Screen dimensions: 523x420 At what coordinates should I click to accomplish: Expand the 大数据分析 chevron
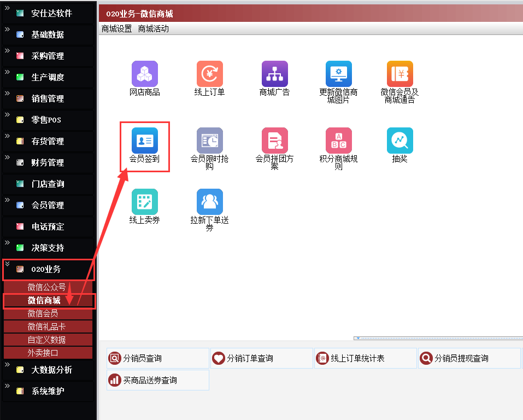(x=7, y=365)
